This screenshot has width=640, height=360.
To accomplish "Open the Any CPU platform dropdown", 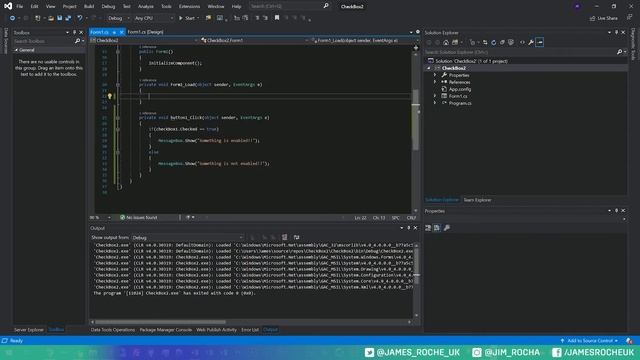I will [153, 18].
